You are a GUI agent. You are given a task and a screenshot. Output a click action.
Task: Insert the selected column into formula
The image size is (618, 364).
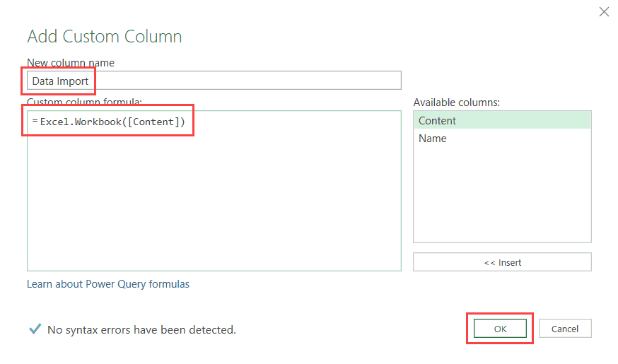point(502,262)
